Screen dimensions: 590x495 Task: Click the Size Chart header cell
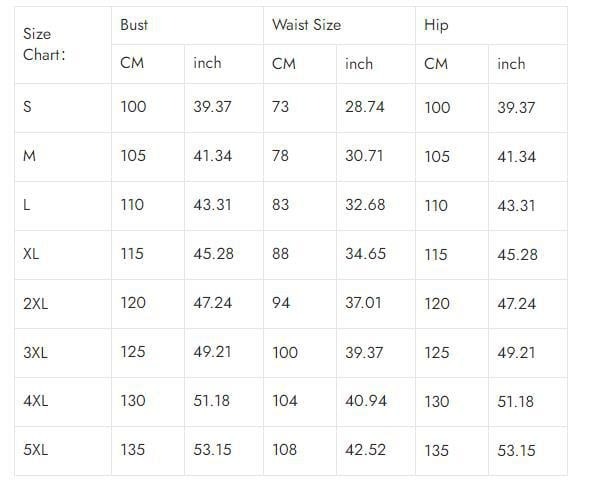63,45
